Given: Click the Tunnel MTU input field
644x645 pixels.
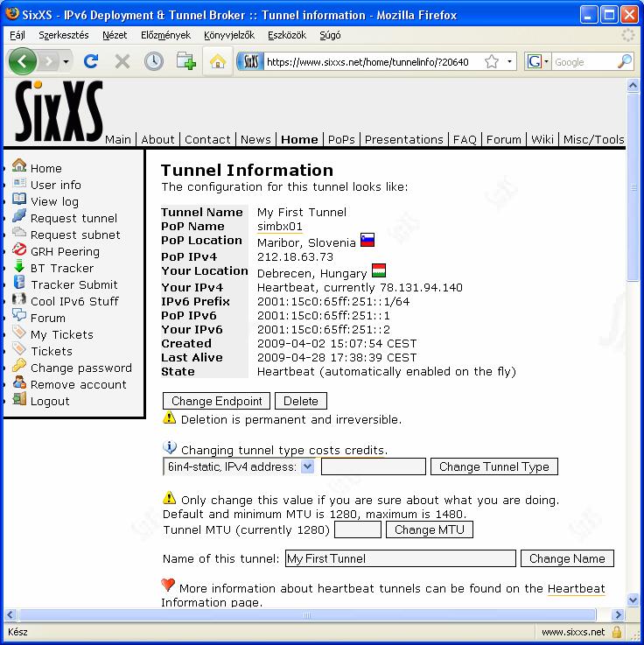Looking at the screenshot, I should tap(358, 529).
